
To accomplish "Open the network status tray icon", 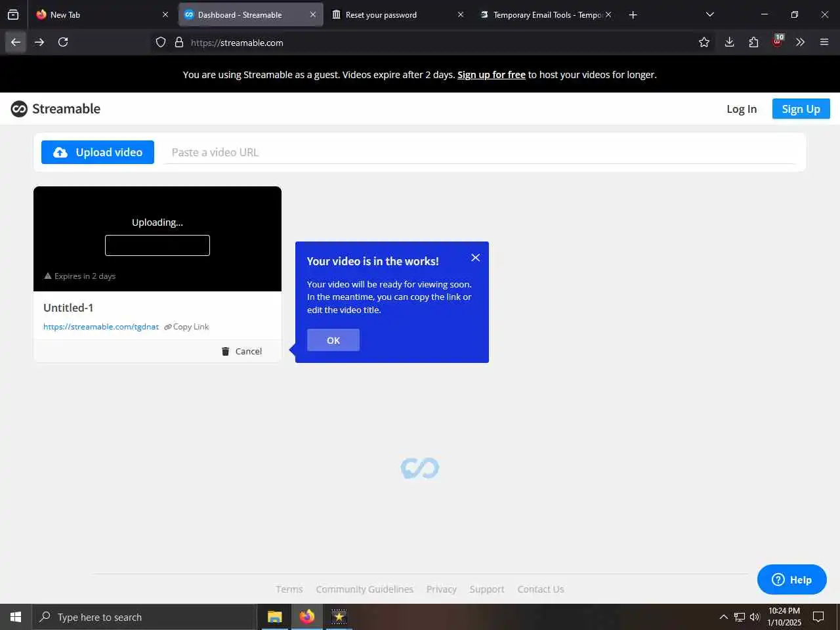I will click(740, 617).
